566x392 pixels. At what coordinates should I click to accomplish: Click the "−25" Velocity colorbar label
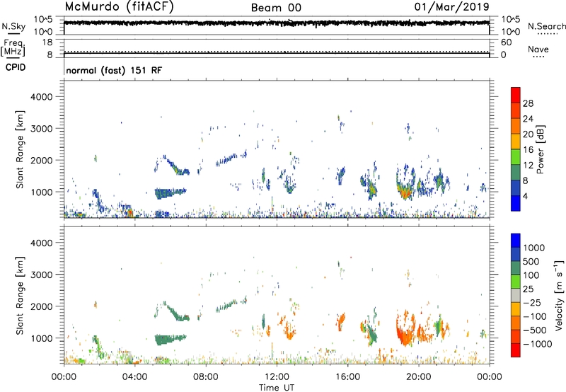(532, 303)
